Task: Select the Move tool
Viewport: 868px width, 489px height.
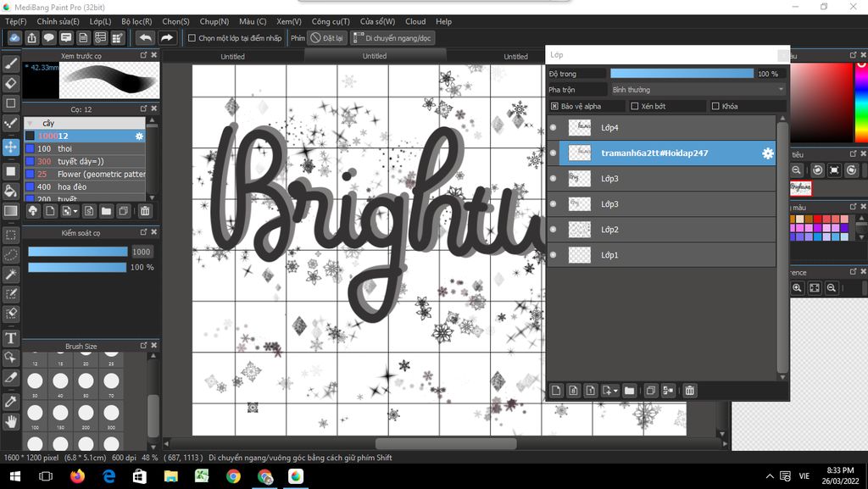Action: (x=10, y=147)
